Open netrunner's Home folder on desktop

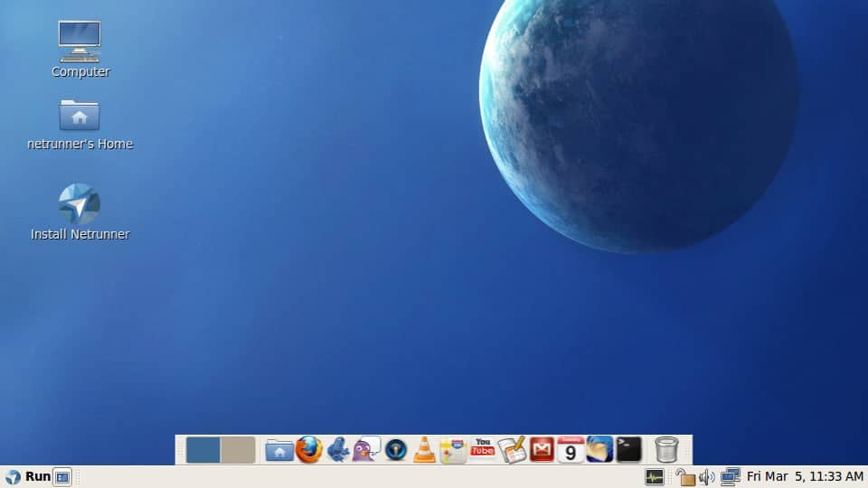(x=80, y=115)
